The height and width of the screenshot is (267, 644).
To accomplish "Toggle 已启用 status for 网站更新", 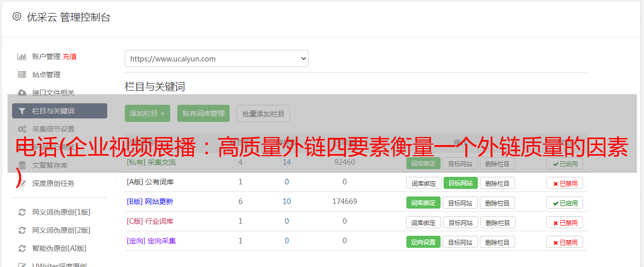I will [564, 203].
